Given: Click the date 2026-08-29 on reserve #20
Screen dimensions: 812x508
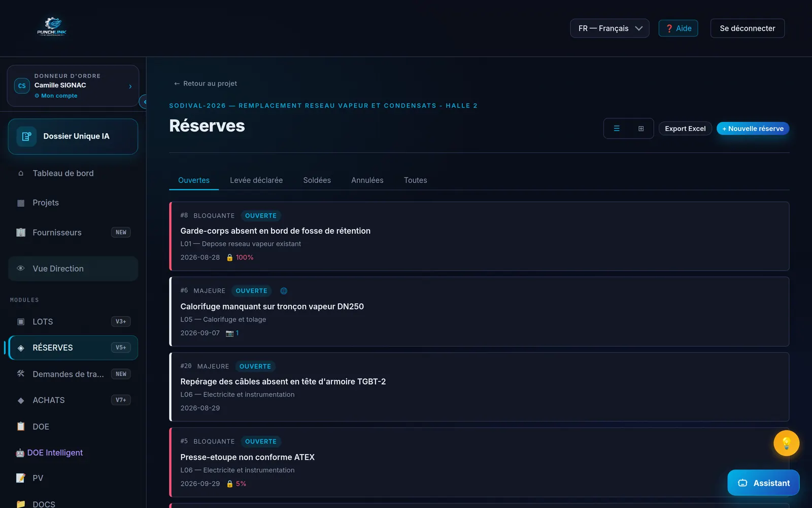Looking at the screenshot, I should coord(200,408).
